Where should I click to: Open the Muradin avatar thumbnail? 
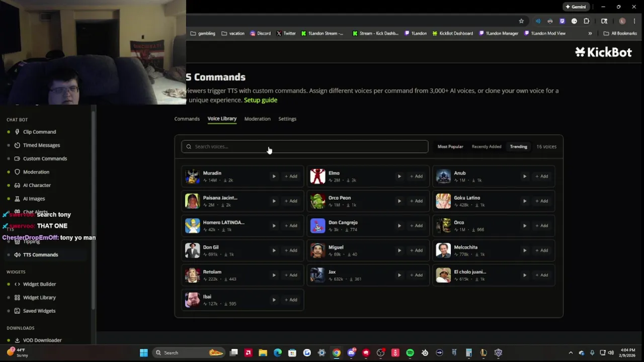[192, 176]
